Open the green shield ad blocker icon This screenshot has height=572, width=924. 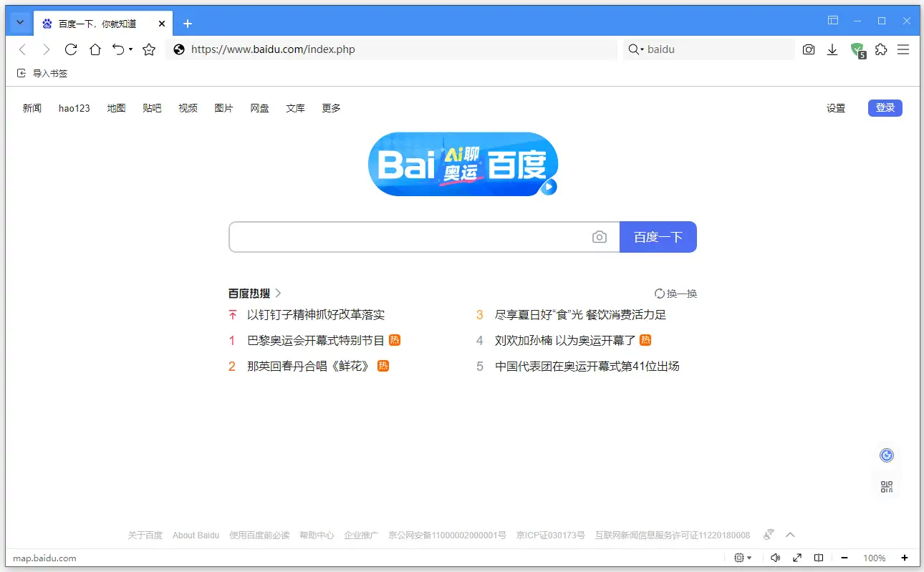pos(857,49)
